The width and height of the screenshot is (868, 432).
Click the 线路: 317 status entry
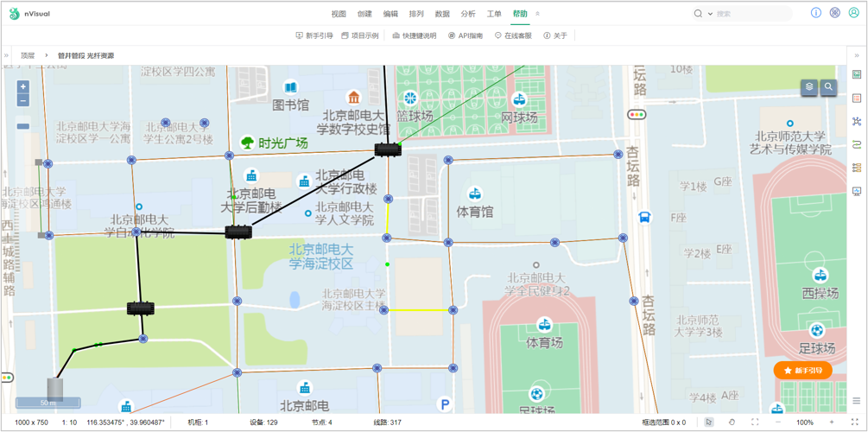point(388,422)
